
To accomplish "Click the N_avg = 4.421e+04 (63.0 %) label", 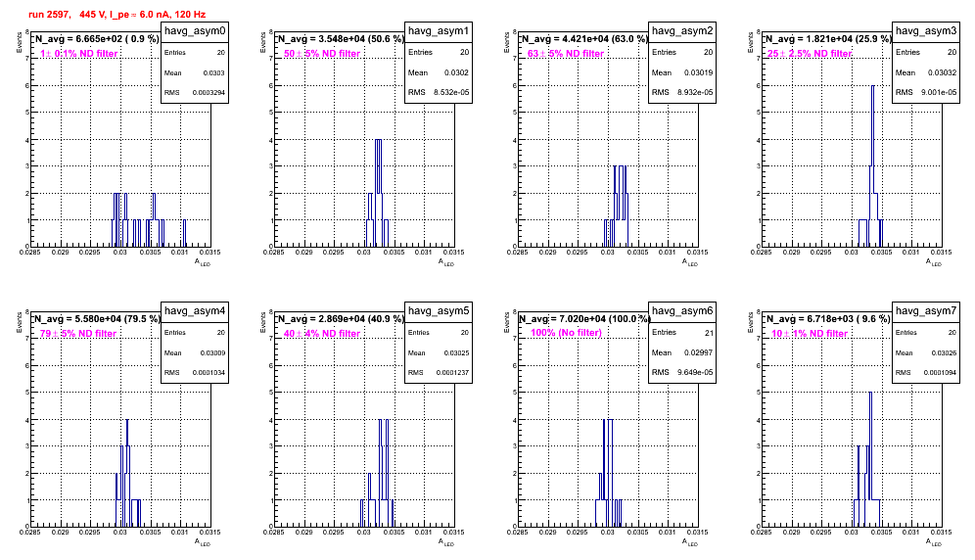I will (x=584, y=39).
